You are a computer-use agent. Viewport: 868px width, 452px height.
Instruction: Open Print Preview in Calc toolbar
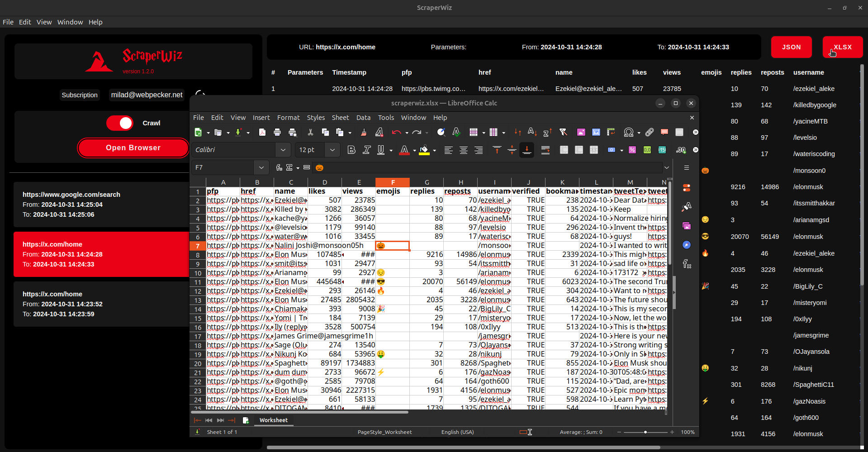[x=293, y=132]
